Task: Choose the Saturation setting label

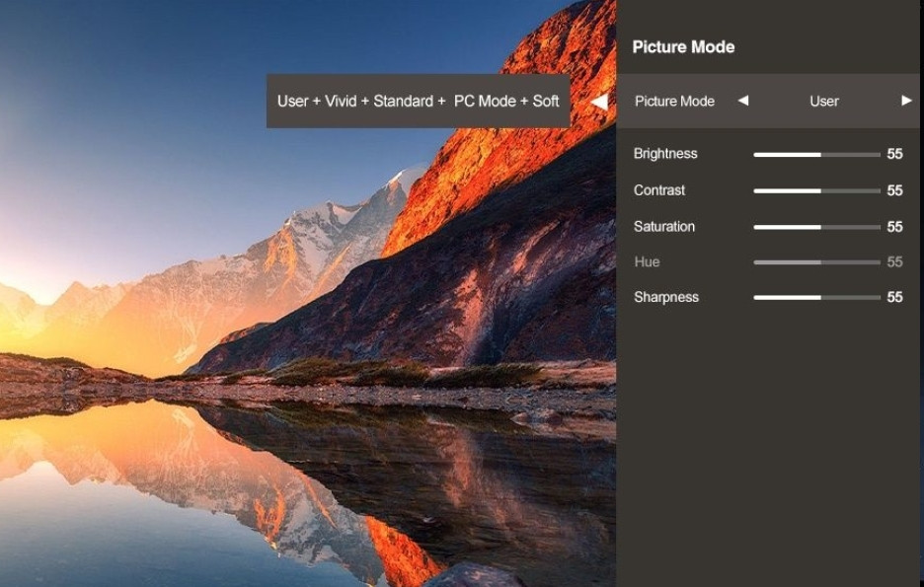Action: click(664, 227)
